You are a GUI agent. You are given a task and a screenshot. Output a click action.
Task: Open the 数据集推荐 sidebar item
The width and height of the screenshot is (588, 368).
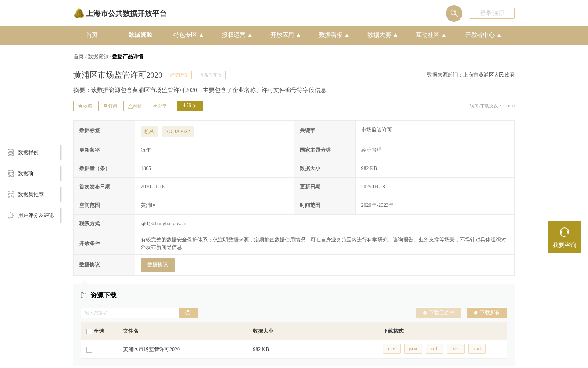31,194
